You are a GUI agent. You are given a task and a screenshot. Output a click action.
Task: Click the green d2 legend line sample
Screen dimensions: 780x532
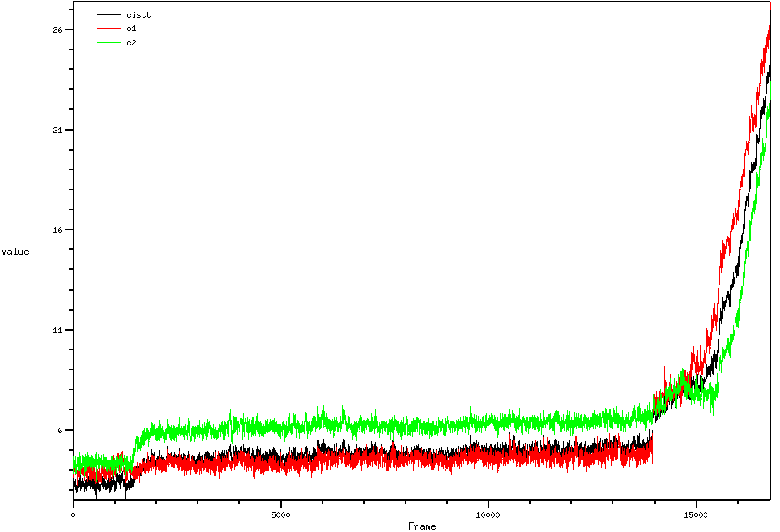pyautogui.click(x=109, y=43)
